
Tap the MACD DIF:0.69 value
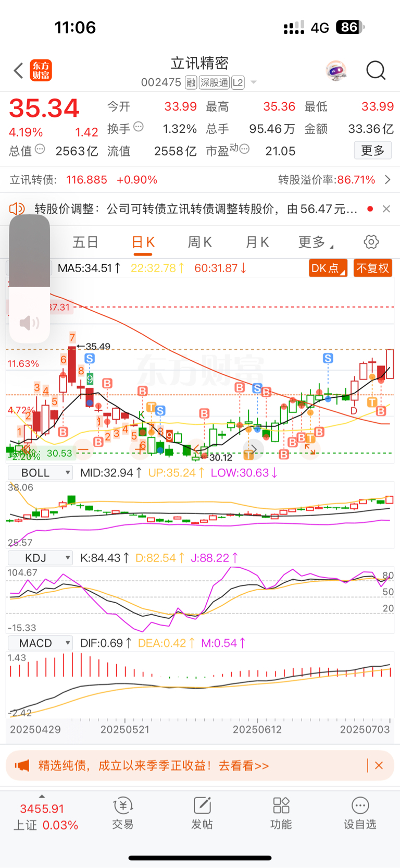pyautogui.click(x=106, y=643)
